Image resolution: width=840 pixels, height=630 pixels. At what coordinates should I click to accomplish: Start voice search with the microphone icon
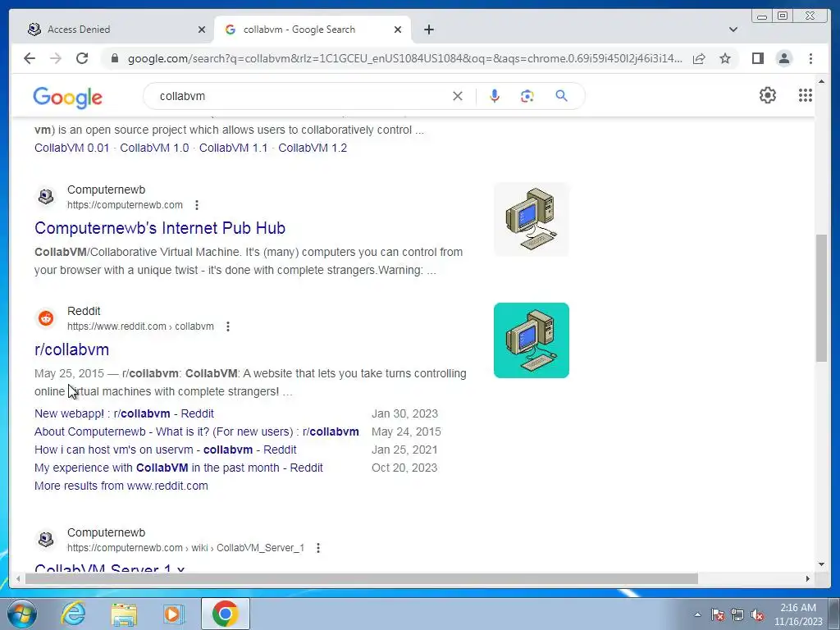click(x=495, y=96)
